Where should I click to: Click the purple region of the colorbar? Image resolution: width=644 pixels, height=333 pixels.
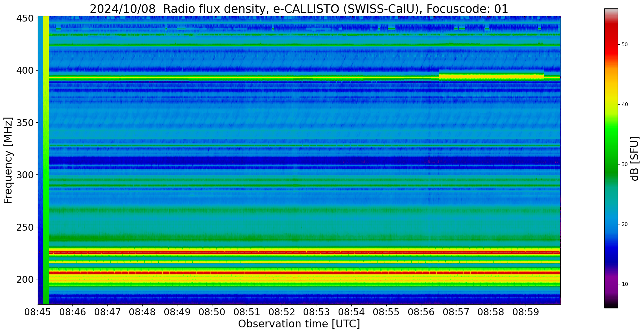(611, 282)
